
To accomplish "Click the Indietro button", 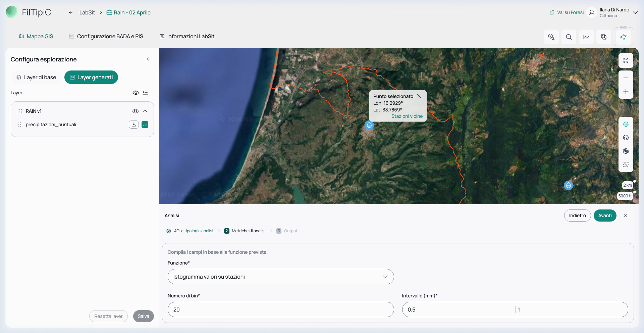I will tap(577, 216).
